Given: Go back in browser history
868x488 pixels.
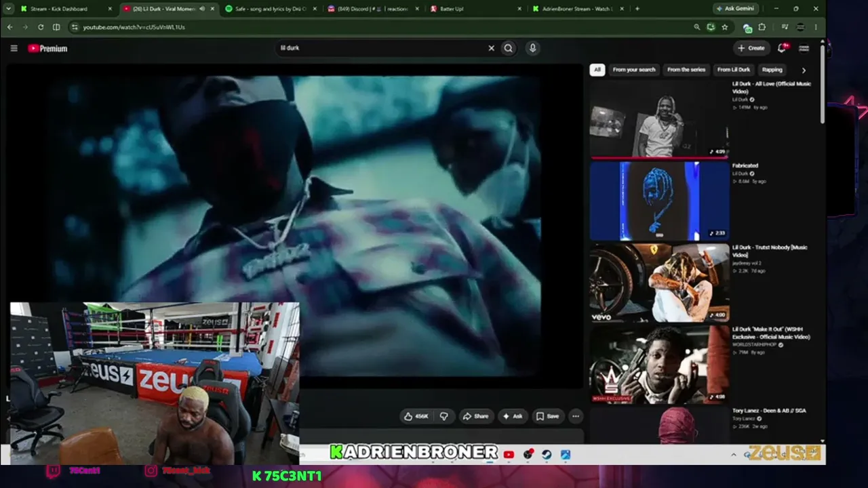Looking at the screenshot, I should [x=9, y=27].
